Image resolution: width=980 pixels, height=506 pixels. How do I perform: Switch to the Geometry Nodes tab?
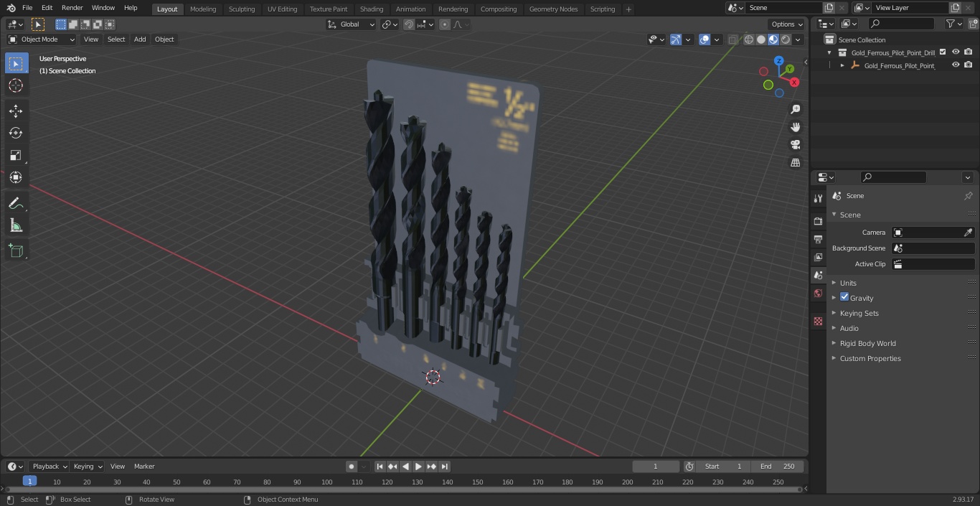554,9
